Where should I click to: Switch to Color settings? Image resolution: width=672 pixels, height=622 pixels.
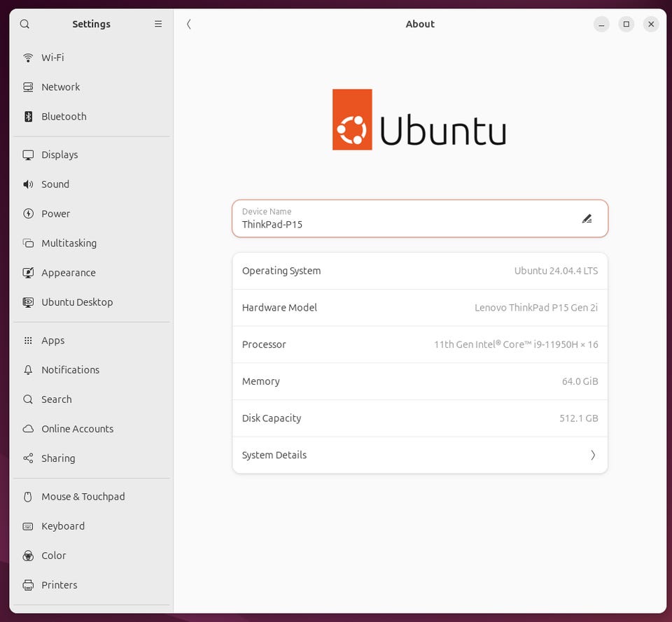pos(92,556)
